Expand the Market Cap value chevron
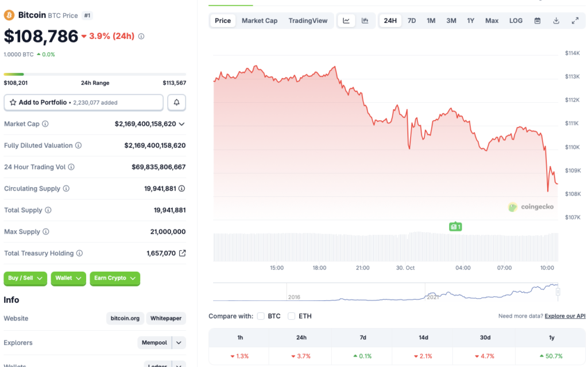The height and width of the screenshot is (367, 588). pos(182,123)
